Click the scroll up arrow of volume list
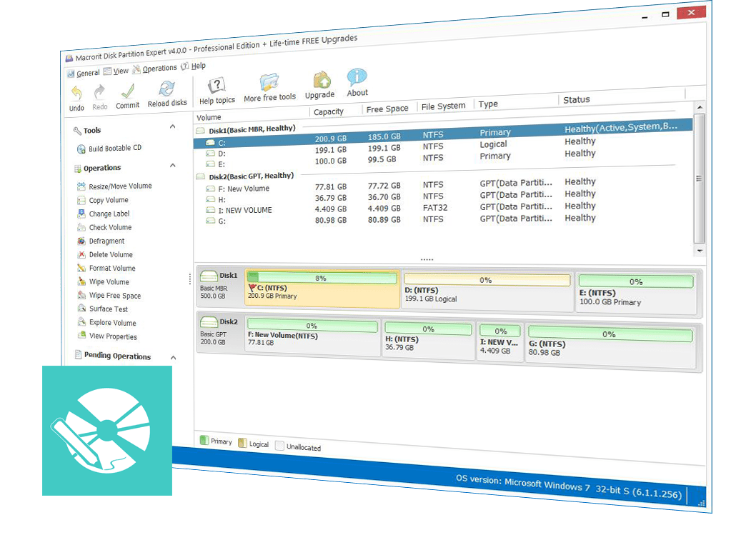The image size is (756, 540). [700, 107]
